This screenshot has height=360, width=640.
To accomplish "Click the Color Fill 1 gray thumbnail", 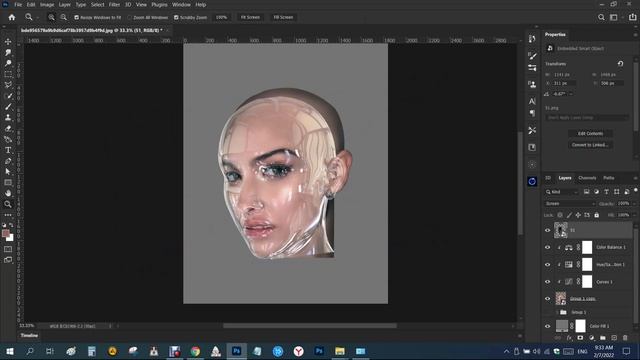I will click(562, 326).
